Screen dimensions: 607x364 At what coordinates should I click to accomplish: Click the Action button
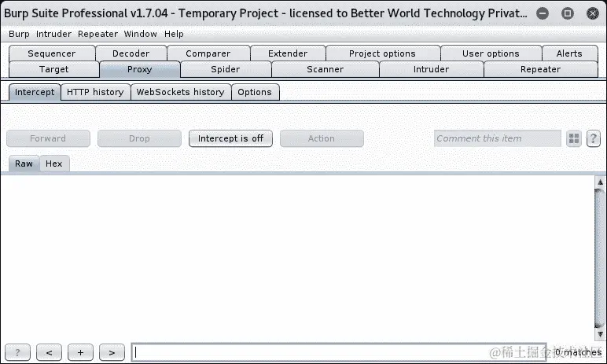322,138
